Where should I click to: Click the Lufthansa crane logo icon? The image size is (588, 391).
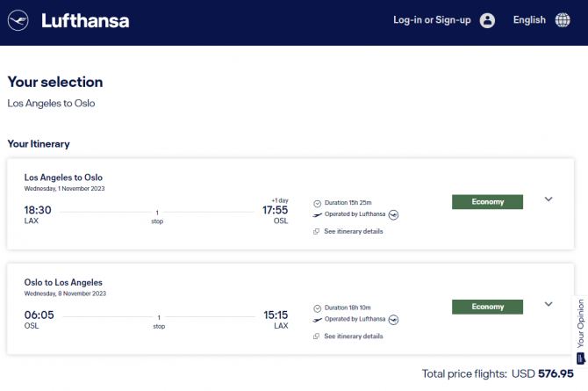(18, 20)
